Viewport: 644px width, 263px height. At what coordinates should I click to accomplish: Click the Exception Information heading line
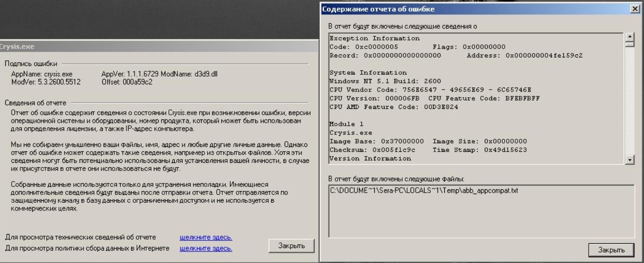374,39
